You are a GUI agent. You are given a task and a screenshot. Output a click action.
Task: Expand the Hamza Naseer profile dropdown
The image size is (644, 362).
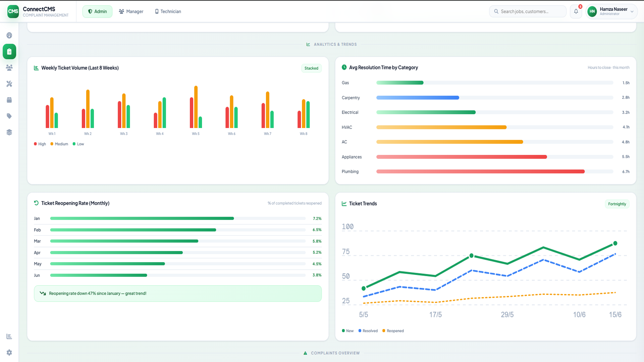click(611, 11)
